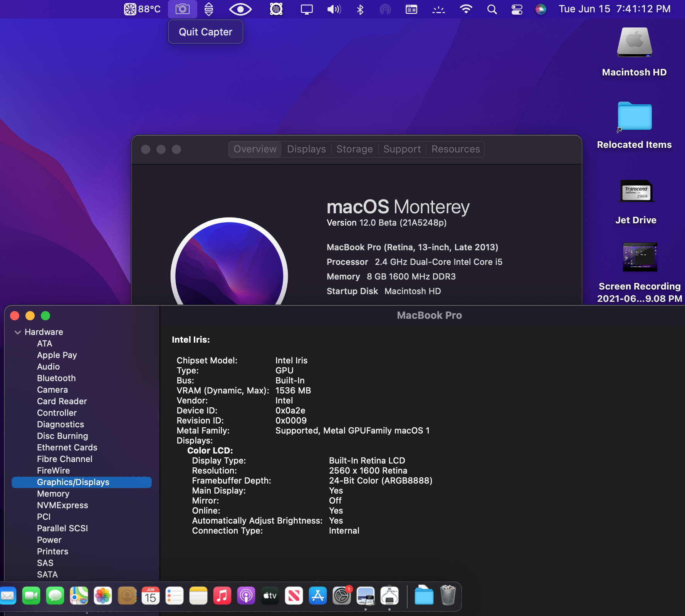The image size is (685, 616).
Task: Switch to the Storage tab
Action: coord(354,149)
